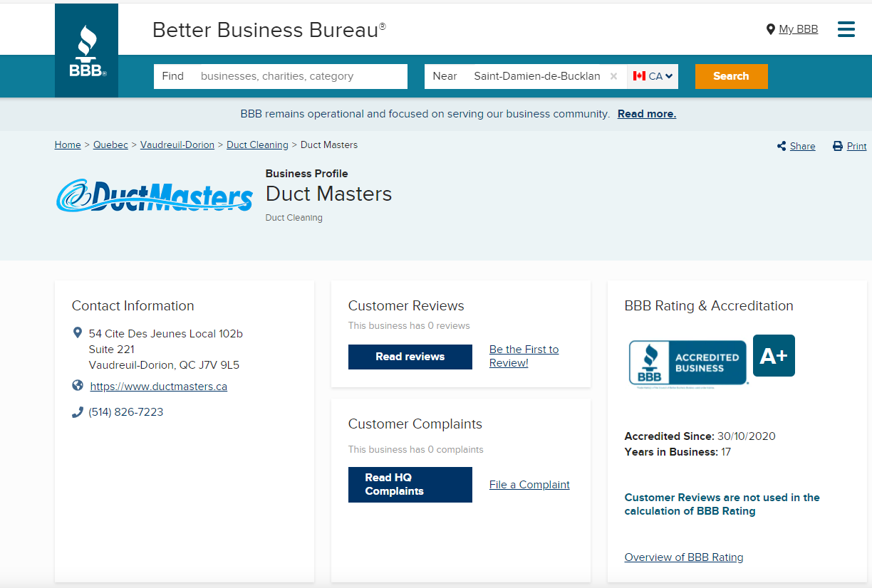872x588 pixels.
Task: Follow the Read more link
Action: (x=647, y=114)
